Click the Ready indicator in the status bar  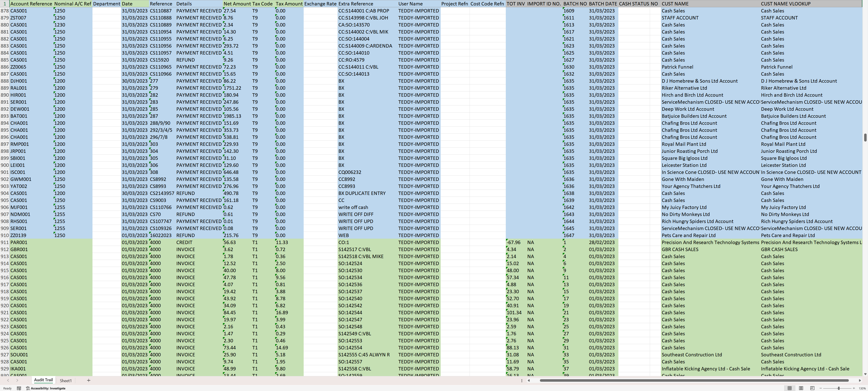click(7, 389)
